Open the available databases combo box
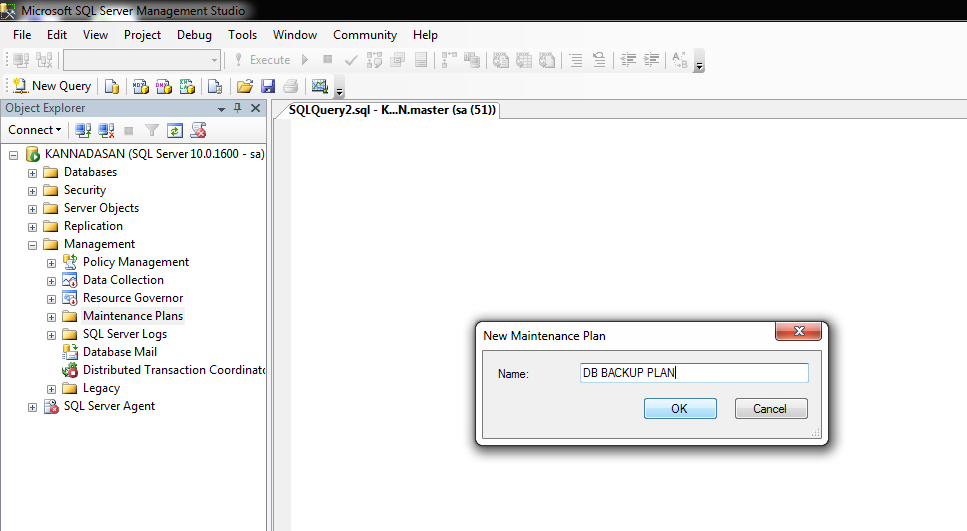The width and height of the screenshot is (967, 531). pyautogui.click(x=142, y=60)
